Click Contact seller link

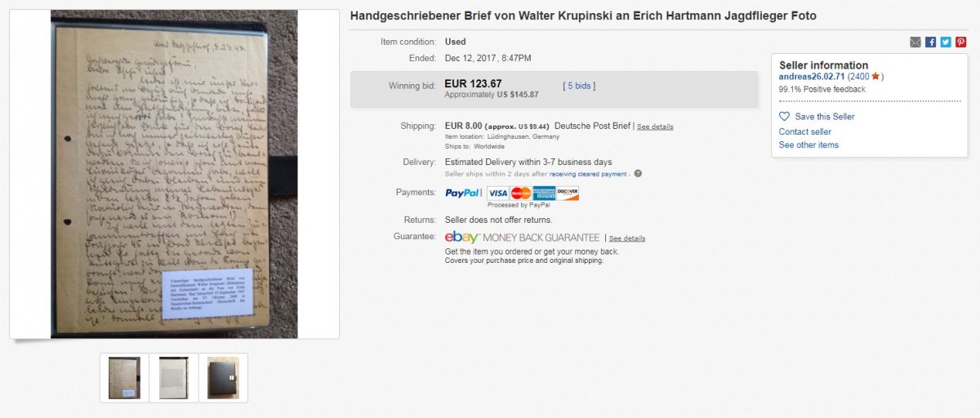pos(805,131)
